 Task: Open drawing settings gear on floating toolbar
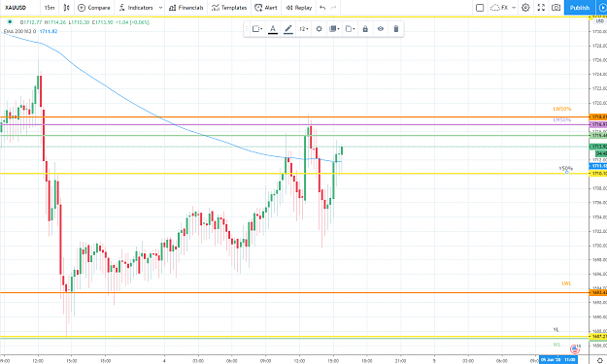click(x=319, y=29)
